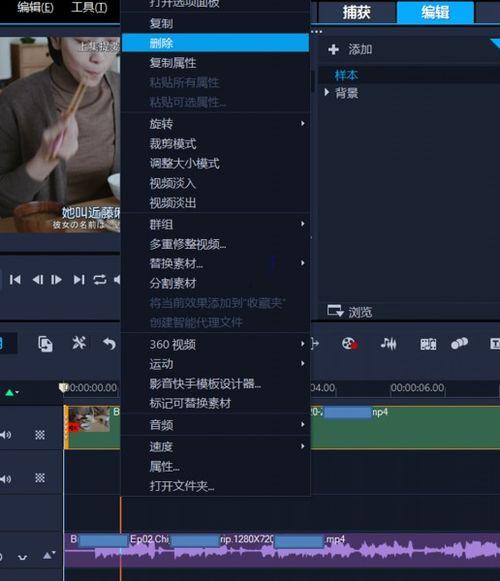
Task: Click the volume speaker icon in player
Action: point(117,280)
